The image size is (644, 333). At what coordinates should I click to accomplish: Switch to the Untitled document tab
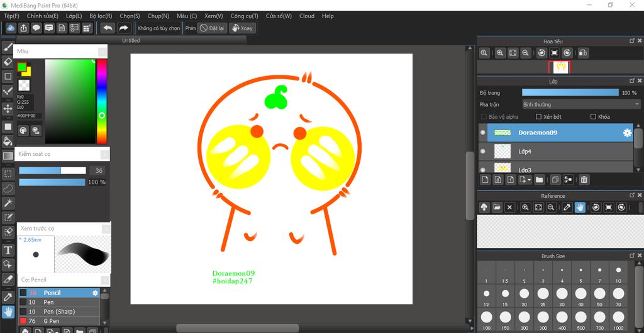pos(131,40)
